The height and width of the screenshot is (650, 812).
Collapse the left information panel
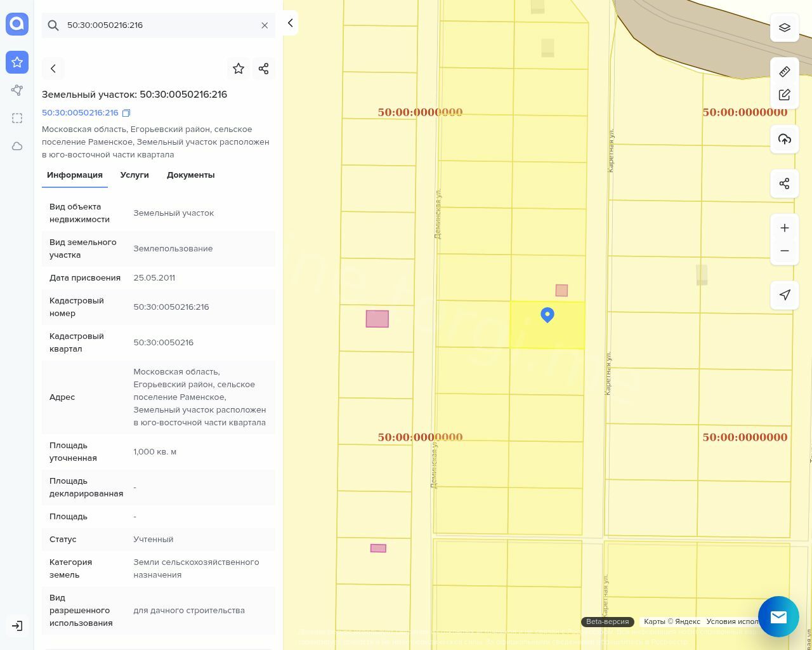(290, 23)
